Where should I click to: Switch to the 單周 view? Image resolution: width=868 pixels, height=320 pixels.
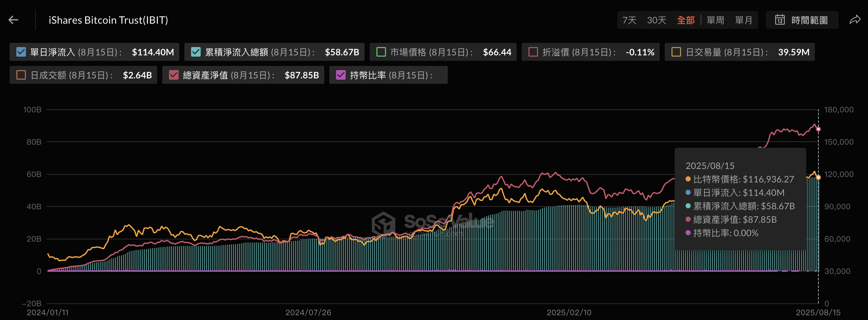tap(715, 20)
